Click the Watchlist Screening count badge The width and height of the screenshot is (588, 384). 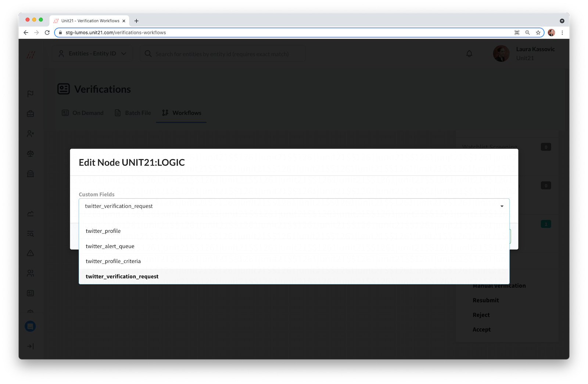pyautogui.click(x=546, y=147)
